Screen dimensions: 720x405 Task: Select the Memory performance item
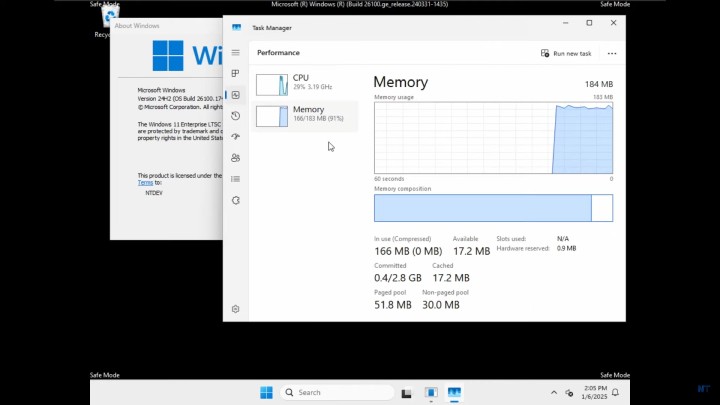305,115
